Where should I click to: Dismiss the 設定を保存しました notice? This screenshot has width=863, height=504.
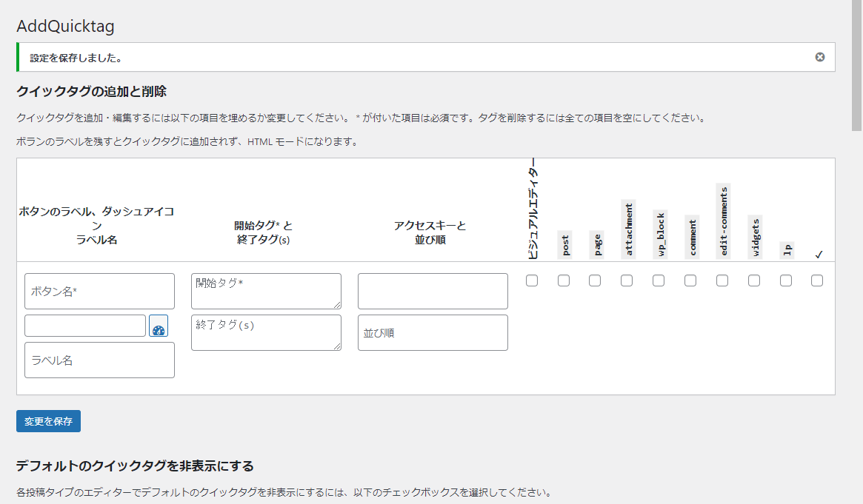click(x=819, y=57)
